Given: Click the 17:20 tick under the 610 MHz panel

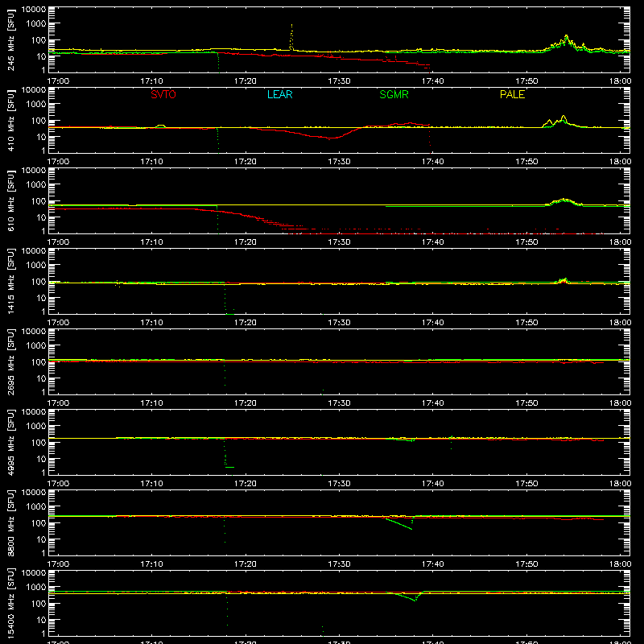Looking at the screenshot, I should 246,242.
